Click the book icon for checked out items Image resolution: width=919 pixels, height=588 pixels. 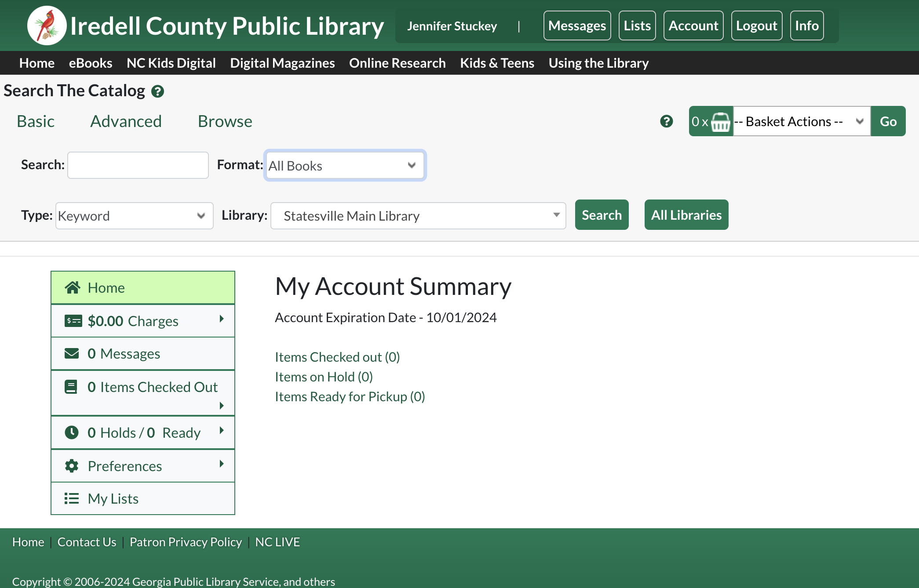coord(71,387)
